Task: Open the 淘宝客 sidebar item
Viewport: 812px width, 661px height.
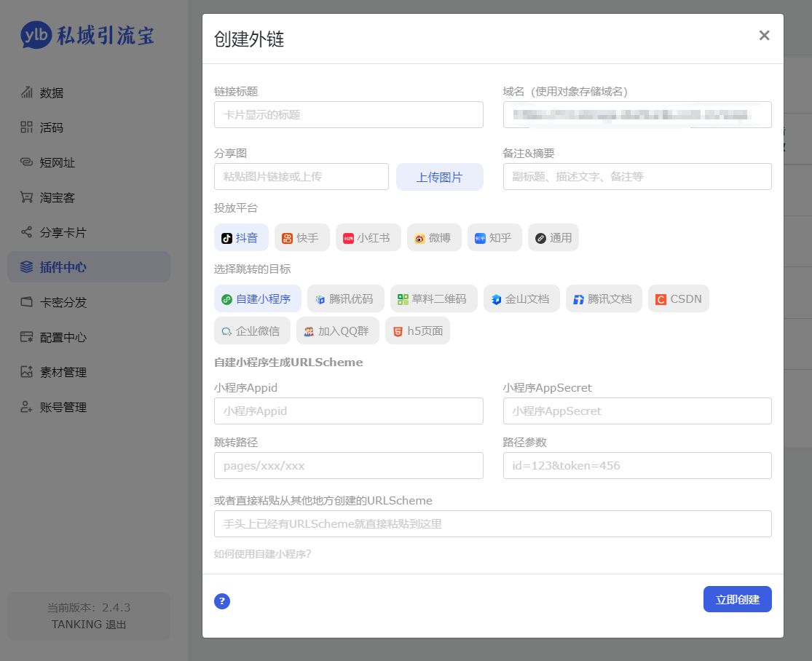Action: [x=57, y=197]
